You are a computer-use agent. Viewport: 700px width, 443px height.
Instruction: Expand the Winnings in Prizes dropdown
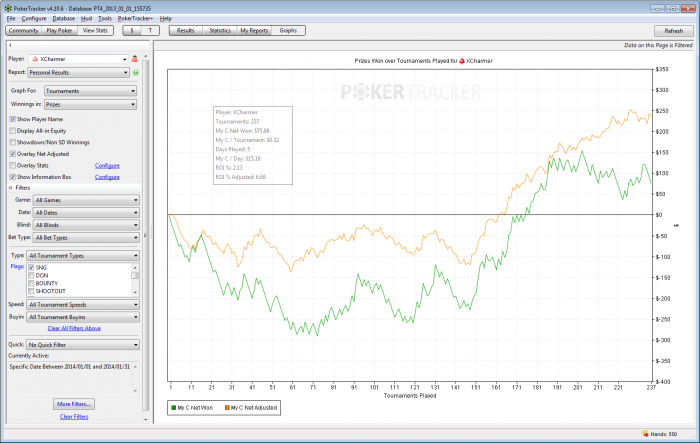coord(91,105)
